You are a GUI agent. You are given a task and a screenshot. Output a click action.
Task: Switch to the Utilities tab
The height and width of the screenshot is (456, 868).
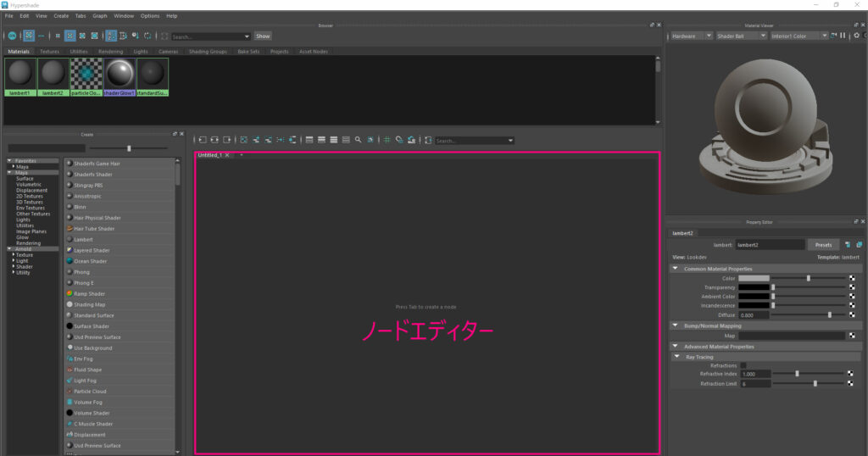tap(79, 52)
